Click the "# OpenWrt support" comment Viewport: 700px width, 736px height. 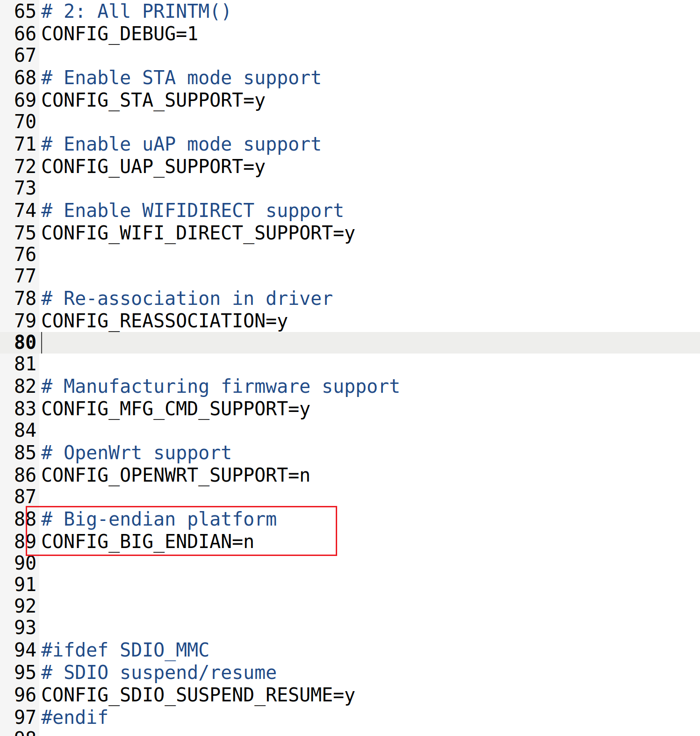(136, 453)
